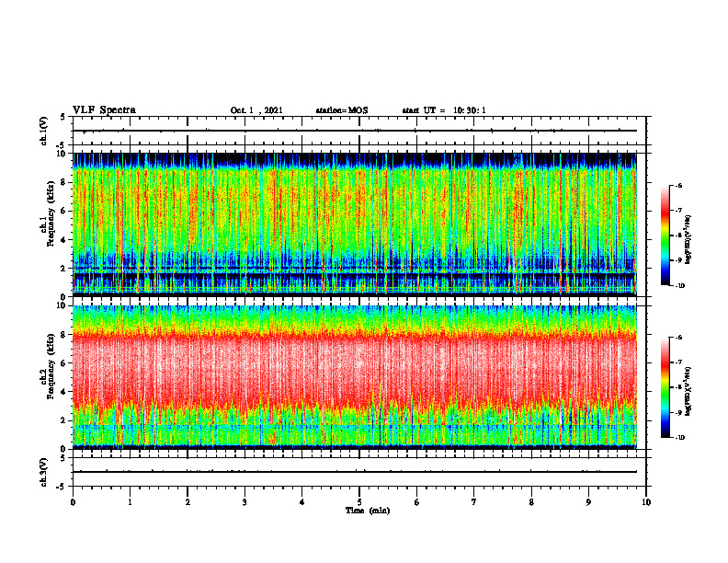Click the ch.2 "Frequency (kHz)" axis label
This screenshot has height=563, width=728.
[x=51, y=366]
